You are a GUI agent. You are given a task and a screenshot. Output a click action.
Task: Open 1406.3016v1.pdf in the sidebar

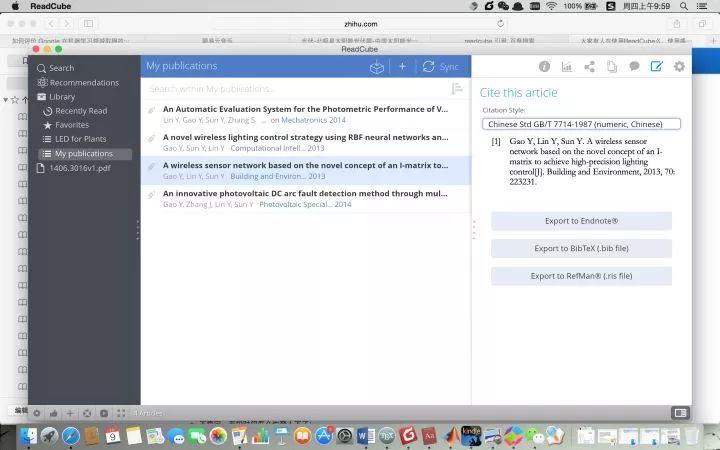73,168
